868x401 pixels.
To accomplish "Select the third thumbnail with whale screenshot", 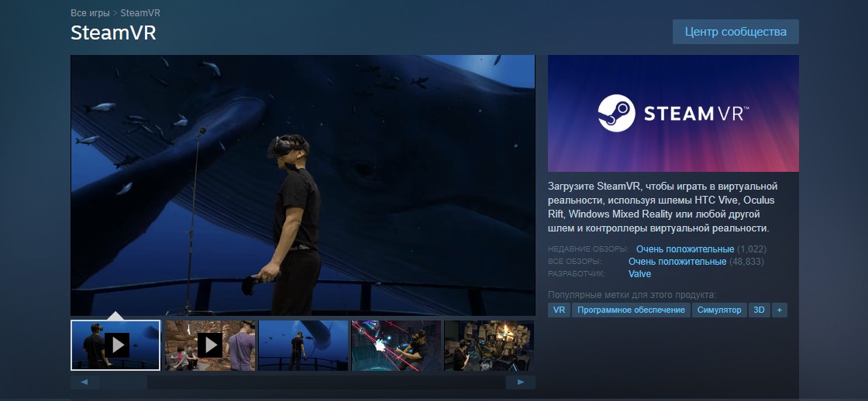I will 303,345.
